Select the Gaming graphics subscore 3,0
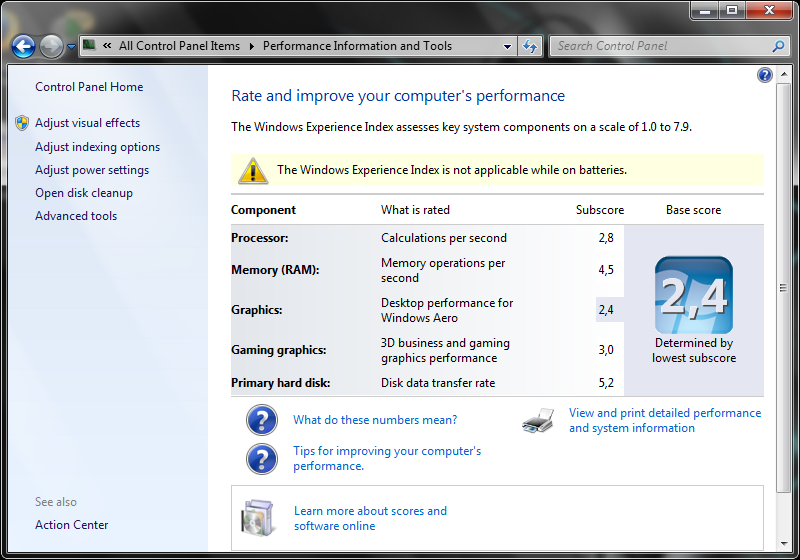Viewport: 800px width, 560px height. point(606,350)
